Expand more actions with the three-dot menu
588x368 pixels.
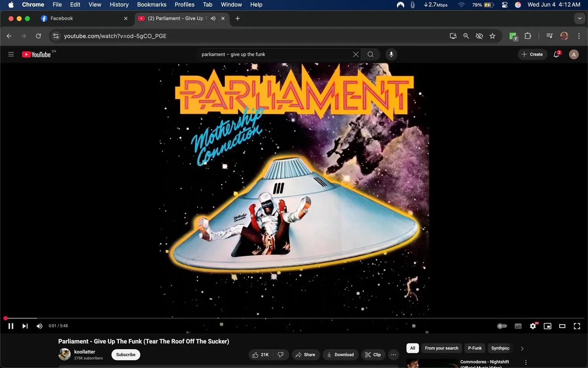click(393, 355)
